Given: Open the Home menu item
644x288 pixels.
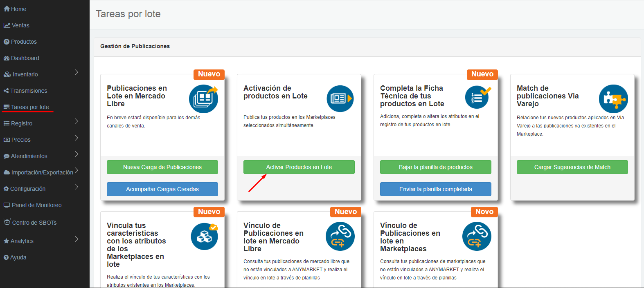Looking at the screenshot, I should pyautogui.click(x=18, y=9).
